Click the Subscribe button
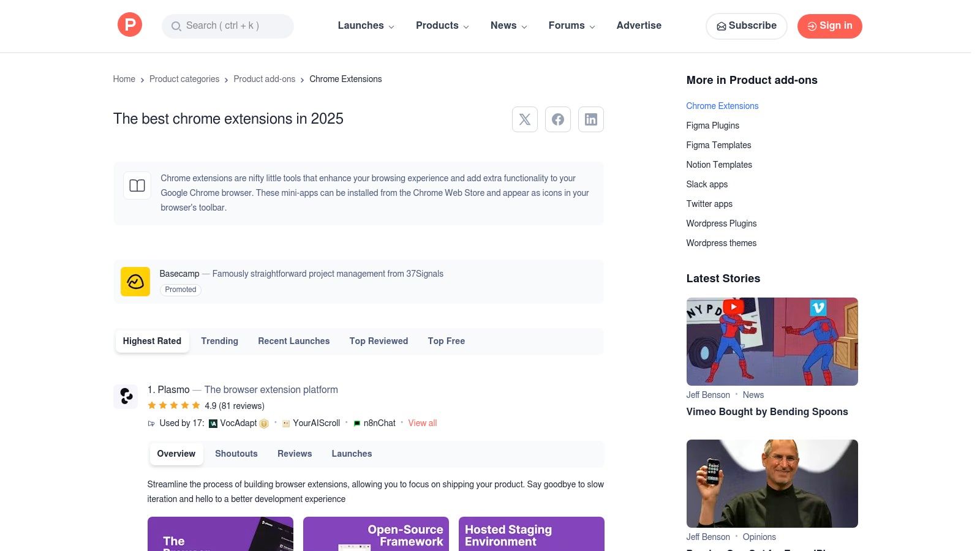The image size is (980, 551). pyautogui.click(x=746, y=26)
